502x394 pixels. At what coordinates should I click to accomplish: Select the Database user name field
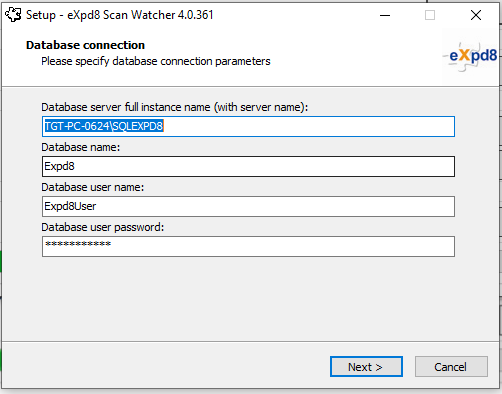point(248,206)
